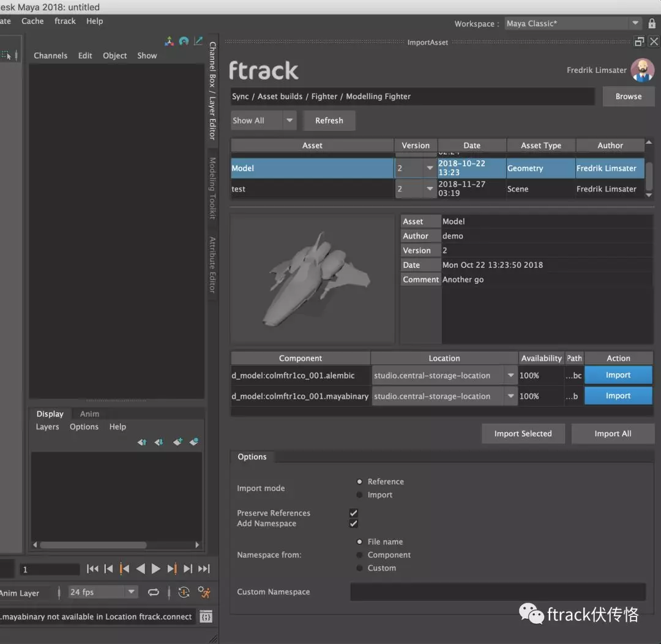Choose File name as namespace source
The height and width of the screenshot is (644, 661).
[360, 542]
